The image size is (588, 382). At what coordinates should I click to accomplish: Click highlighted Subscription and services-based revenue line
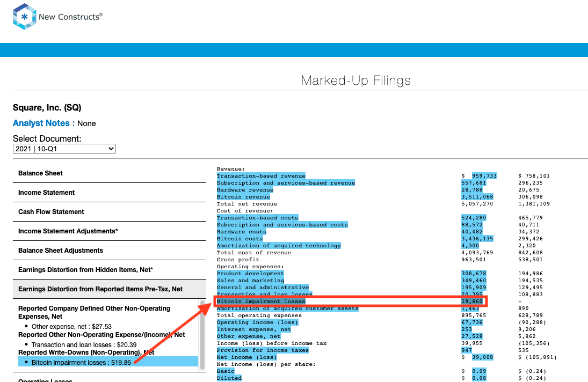[x=286, y=183]
